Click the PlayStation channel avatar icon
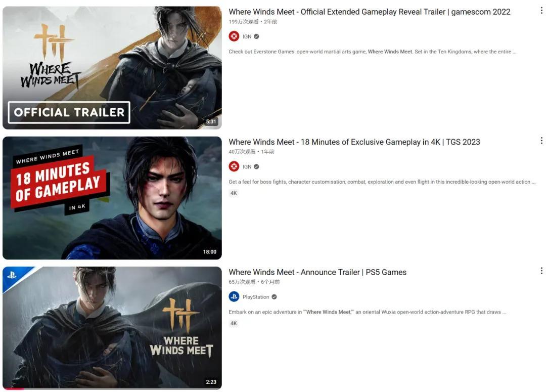This screenshot has width=546, height=392. (x=234, y=297)
